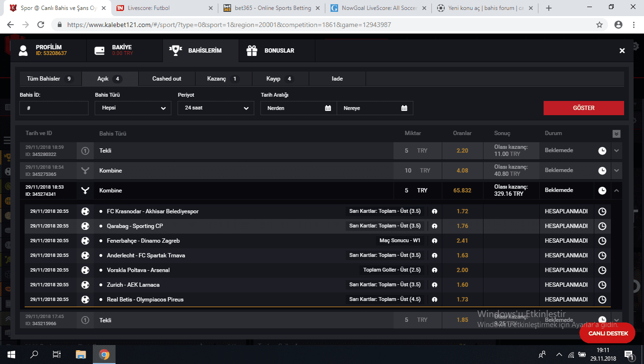The image size is (644, 364).
Task: Open the Nereye calendar picker icon
Action: click(x=404, y=108)
